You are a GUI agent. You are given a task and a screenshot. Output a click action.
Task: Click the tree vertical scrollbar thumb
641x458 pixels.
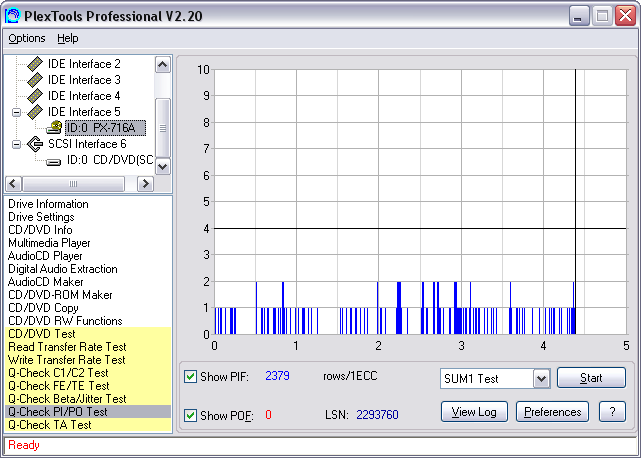(163, 128)
